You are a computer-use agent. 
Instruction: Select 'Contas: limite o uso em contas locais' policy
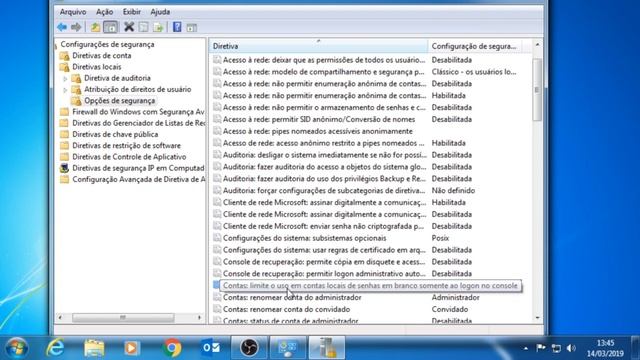pyautogui.click(x=370, y=286)
